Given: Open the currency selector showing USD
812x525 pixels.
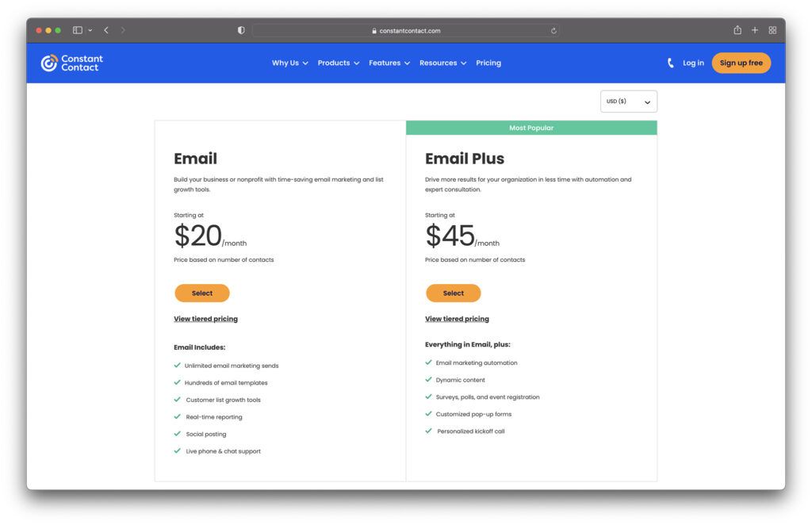Looking at the screenshot, I should (x=628, y=101).
